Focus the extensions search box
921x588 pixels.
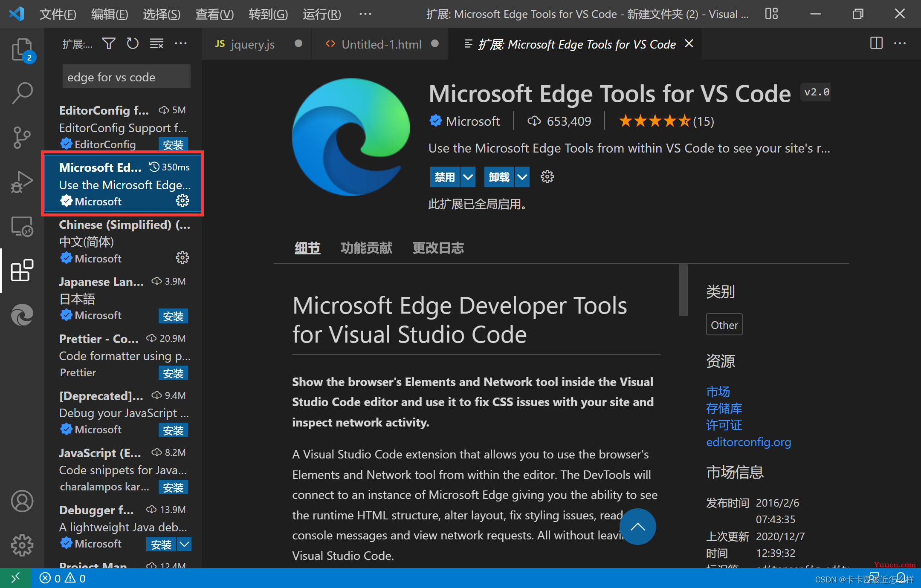(126, 77)
